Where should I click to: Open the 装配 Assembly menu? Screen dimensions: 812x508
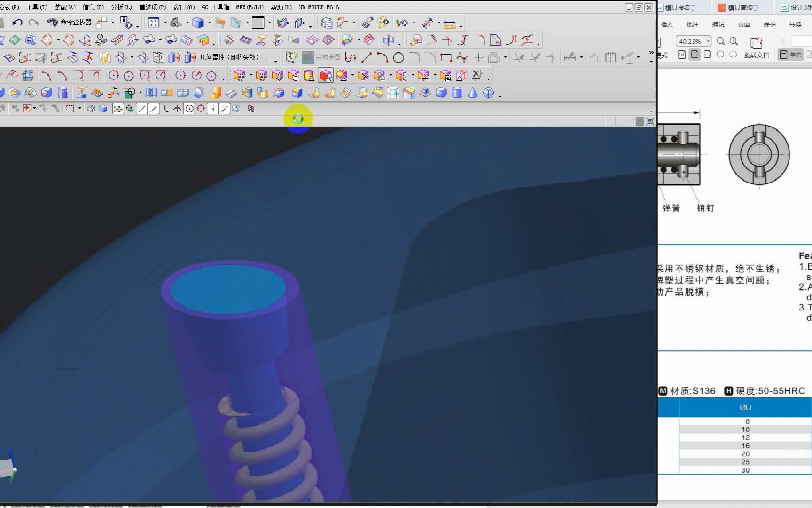click(x=66, y=7)
